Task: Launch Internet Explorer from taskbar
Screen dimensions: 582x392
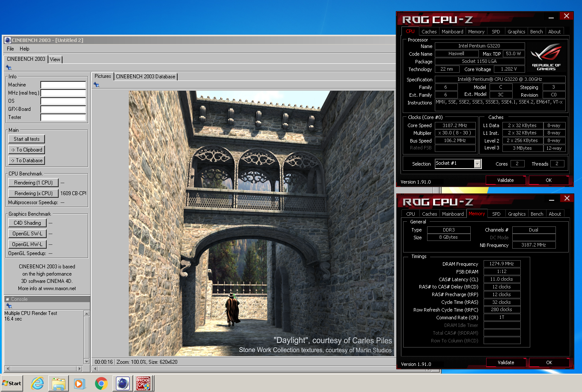Action: (x=38, y=383)
